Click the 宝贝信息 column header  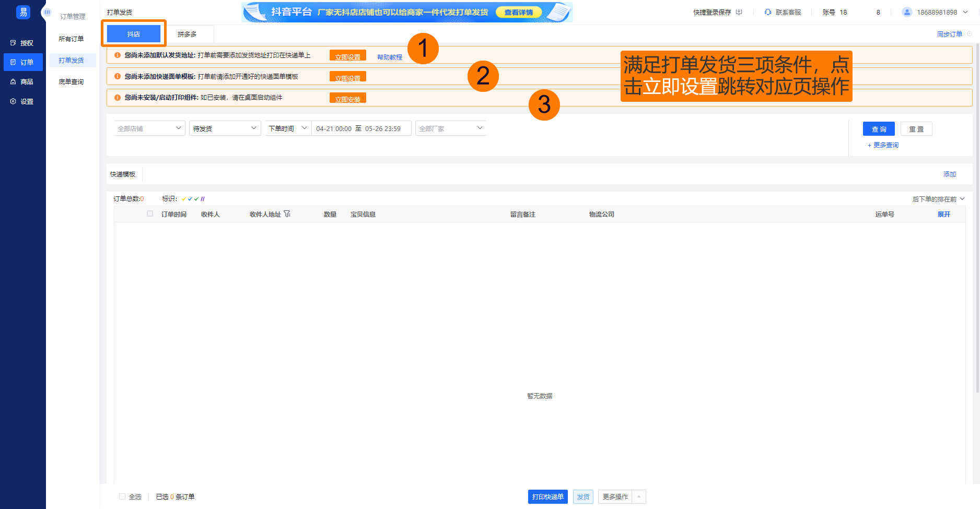pyautogui.click(x=363, y=215)
